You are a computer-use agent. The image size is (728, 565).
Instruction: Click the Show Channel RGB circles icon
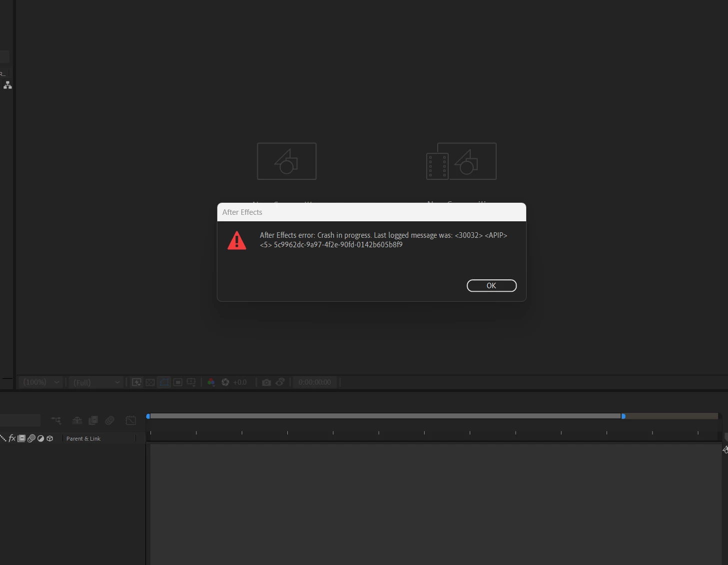pyautogui.click(x=211, y=382)
